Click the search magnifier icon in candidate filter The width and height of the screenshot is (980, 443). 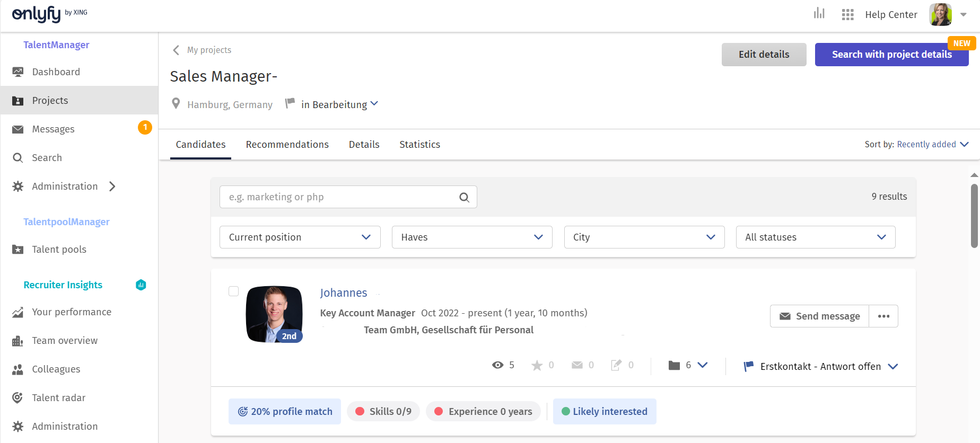[x=464, y=197]
